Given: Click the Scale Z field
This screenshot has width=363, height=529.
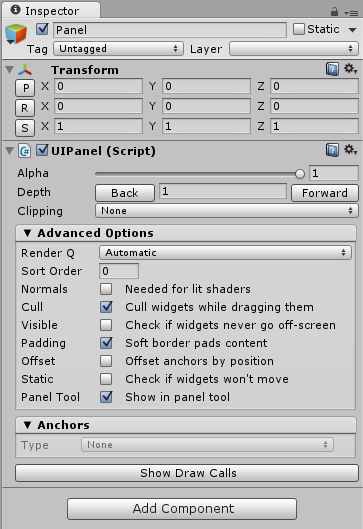Looking at the screenshot, I should point(314,126).
